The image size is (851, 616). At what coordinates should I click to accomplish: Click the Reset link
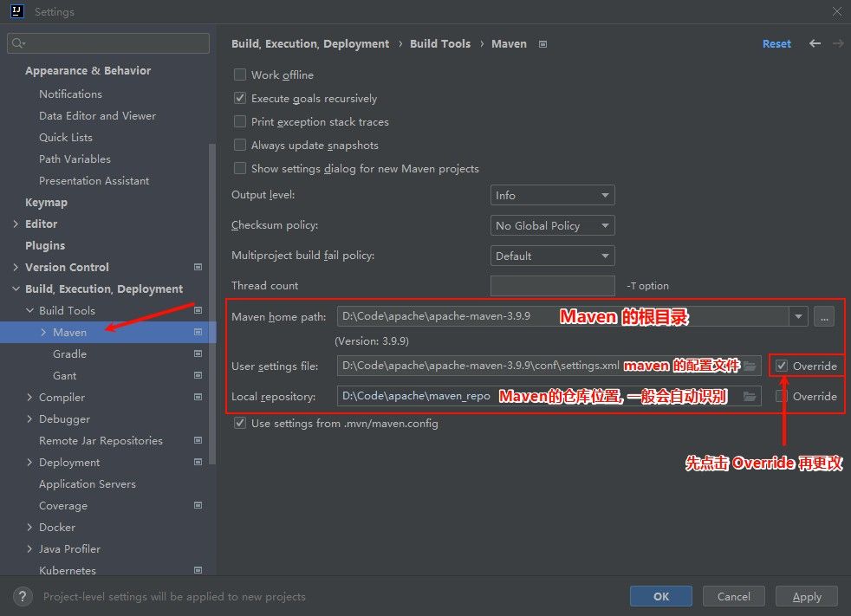point(776,43)
